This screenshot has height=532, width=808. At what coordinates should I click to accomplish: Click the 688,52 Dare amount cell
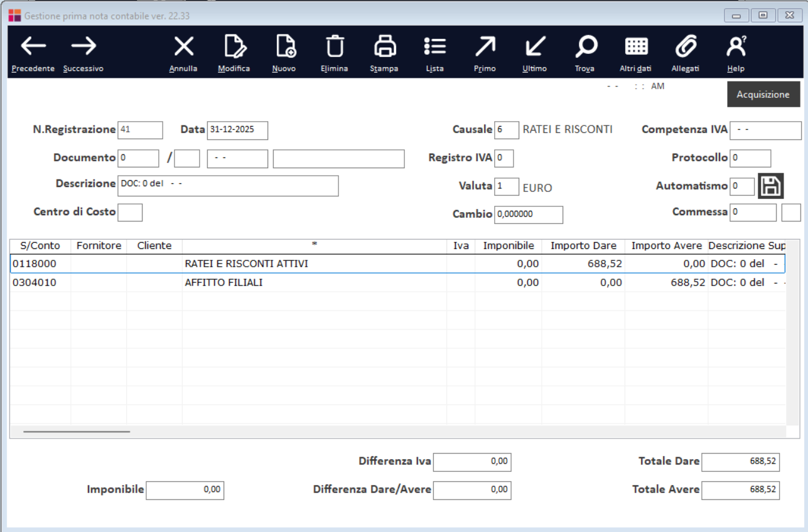pos(583,264)
